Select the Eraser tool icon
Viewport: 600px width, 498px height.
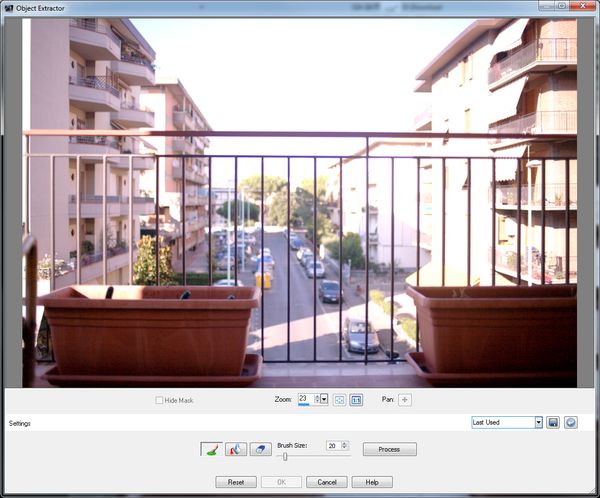(x=260, y=450)
